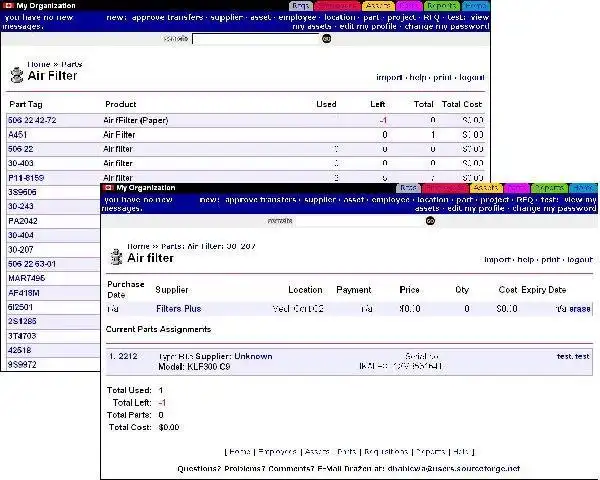This screenshot has height=480, width=600.
Task: Click help in the front window
Action: coord(526,260)
